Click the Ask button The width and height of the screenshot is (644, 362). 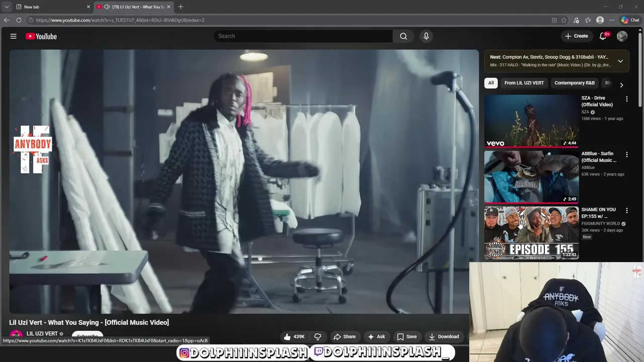(376, 336)
